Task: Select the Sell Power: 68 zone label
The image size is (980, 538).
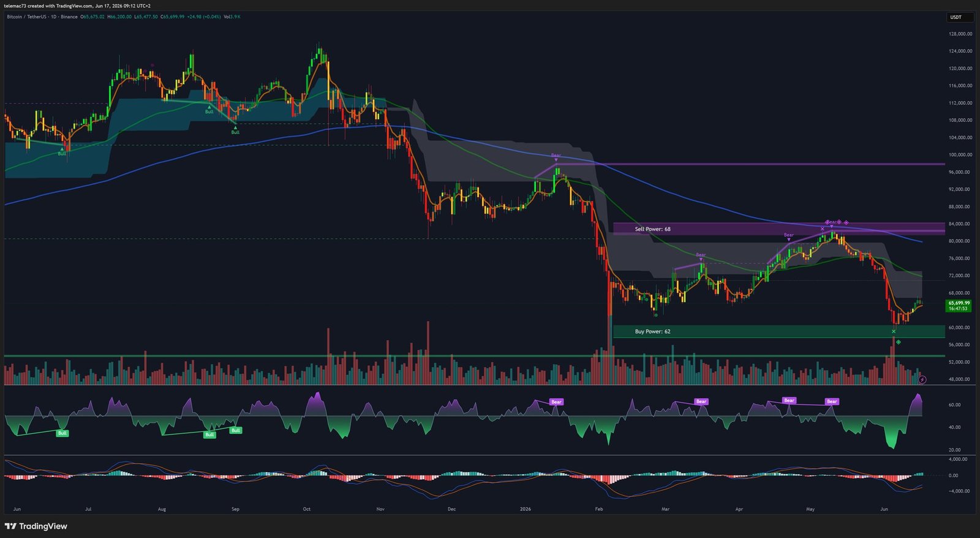Action: pyautogui.click(x=652, y=229)
